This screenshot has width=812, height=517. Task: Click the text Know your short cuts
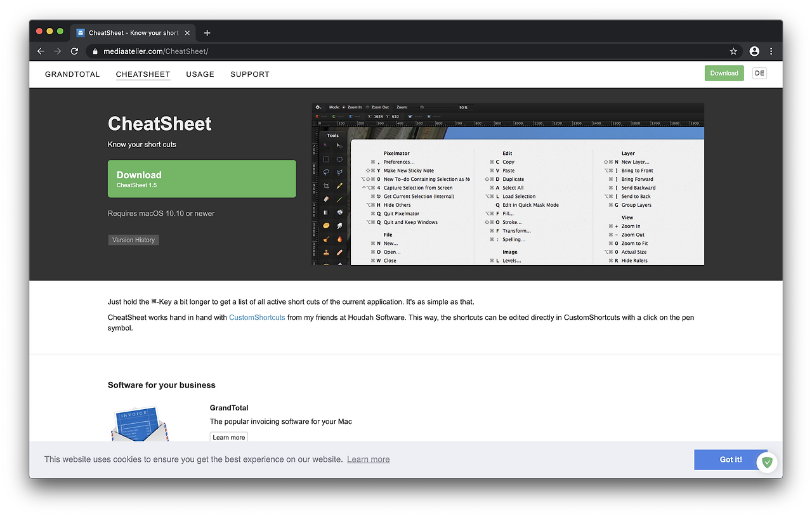tap(142, 145)
